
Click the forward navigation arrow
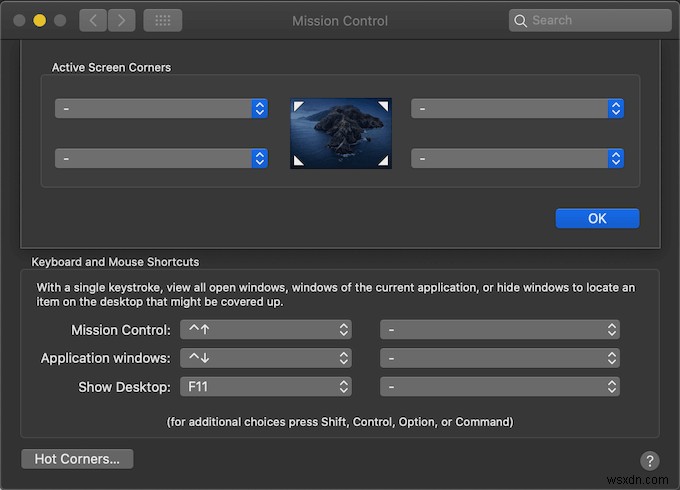click(121, 20)
